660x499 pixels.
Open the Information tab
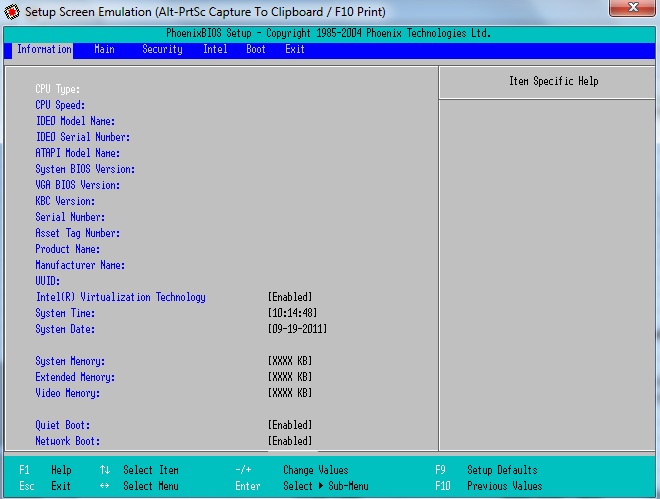(43, 50)
